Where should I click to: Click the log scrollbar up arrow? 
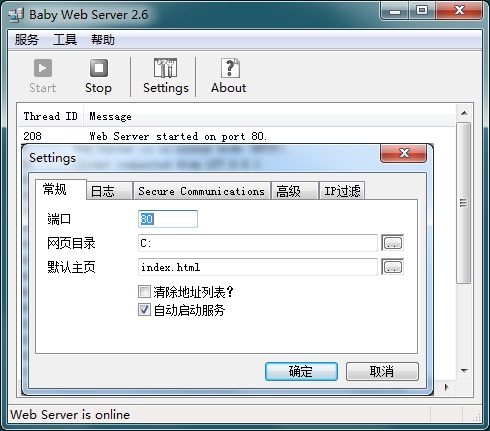point(464,113)
